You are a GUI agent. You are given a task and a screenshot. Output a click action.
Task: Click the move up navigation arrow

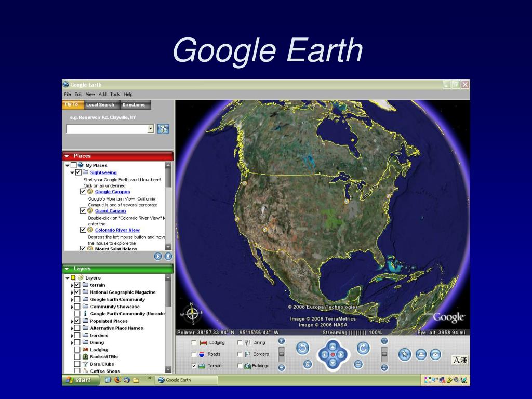333,347
